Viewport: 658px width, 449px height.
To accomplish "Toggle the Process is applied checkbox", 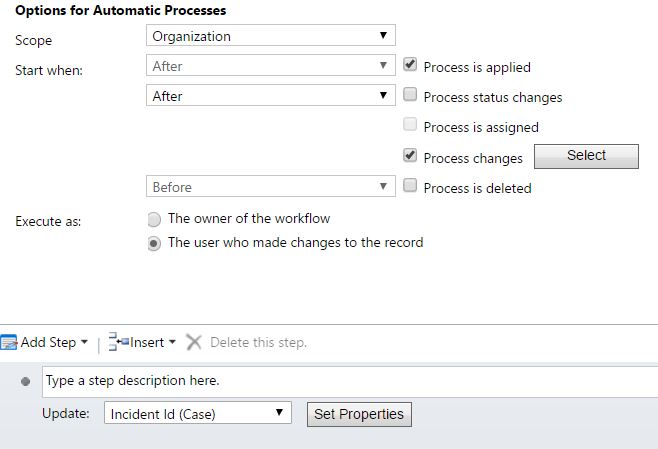I will tap(410, 66).
